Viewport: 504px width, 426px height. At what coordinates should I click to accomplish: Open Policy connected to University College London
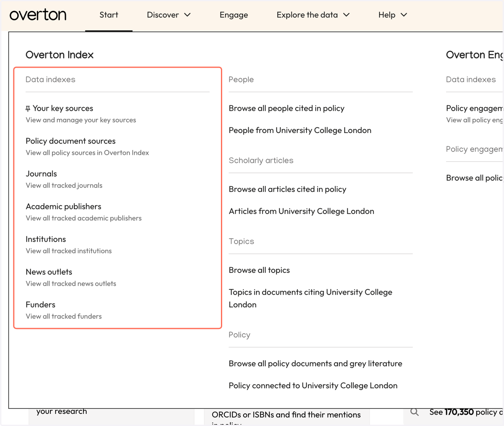click(x=313, y=385)
